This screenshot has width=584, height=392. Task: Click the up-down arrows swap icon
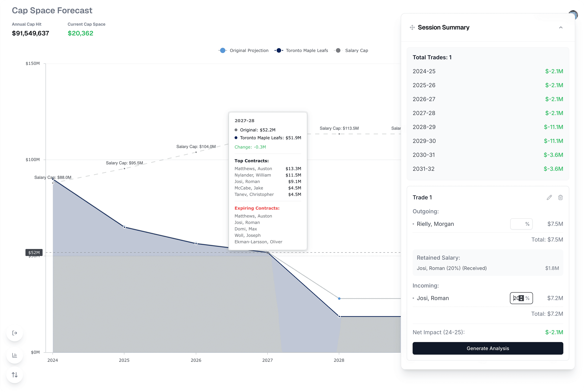(x=15, y=375)
